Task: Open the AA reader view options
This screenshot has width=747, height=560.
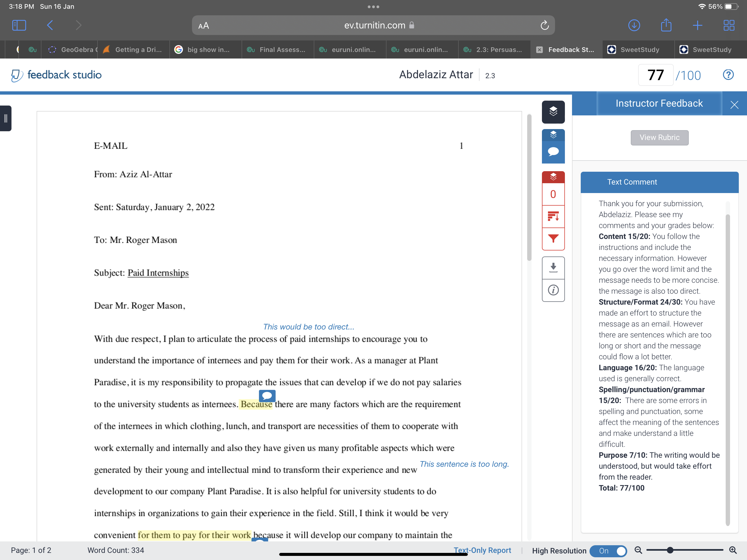Action: [204, 26]
